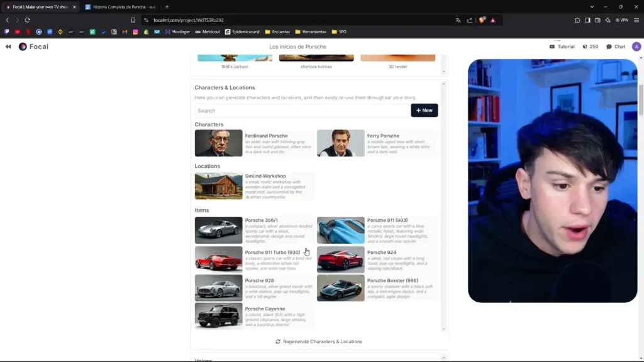Select the Porsche 911 Turbo thumbnail
The width and height of the screenshot is (644, 362).
tap(218, 259)
